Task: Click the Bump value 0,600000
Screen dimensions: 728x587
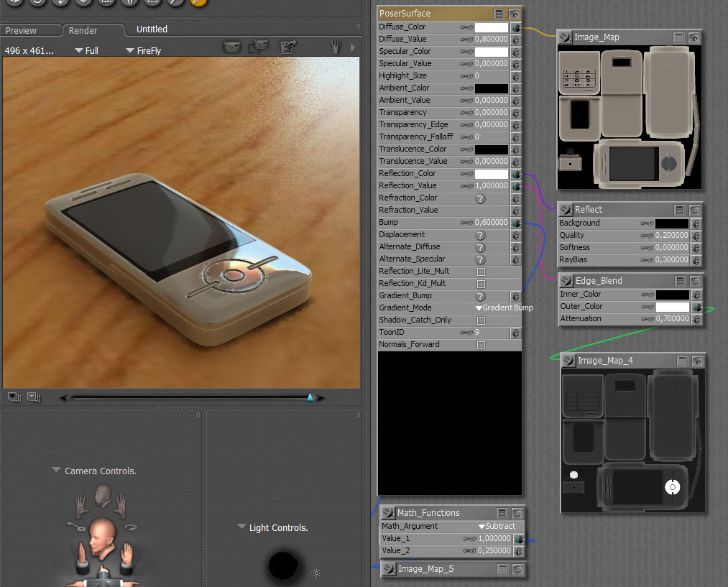Action: (x=491, y=223)
